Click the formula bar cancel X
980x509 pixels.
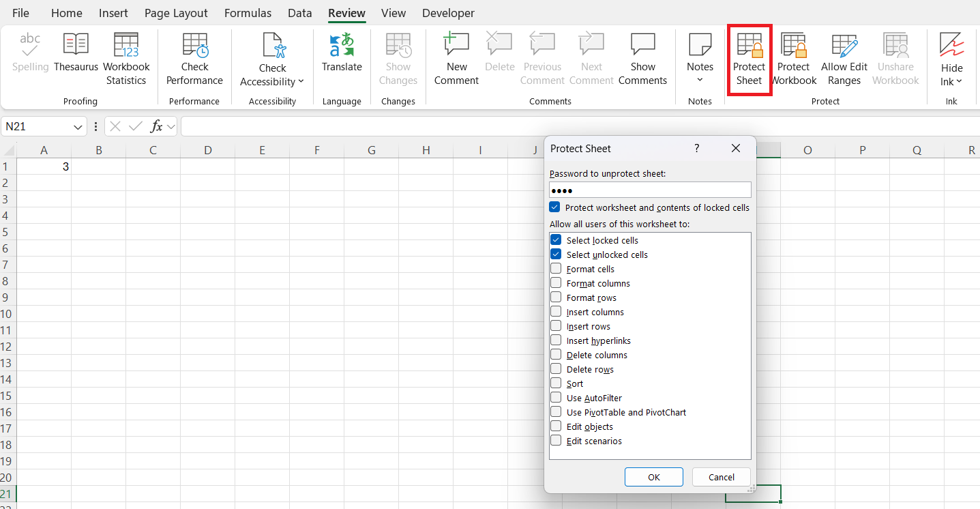coord(115,126)
